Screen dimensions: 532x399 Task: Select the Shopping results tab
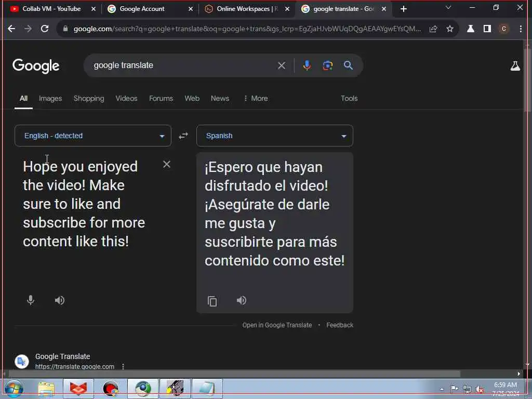click(x=89, y=98)
